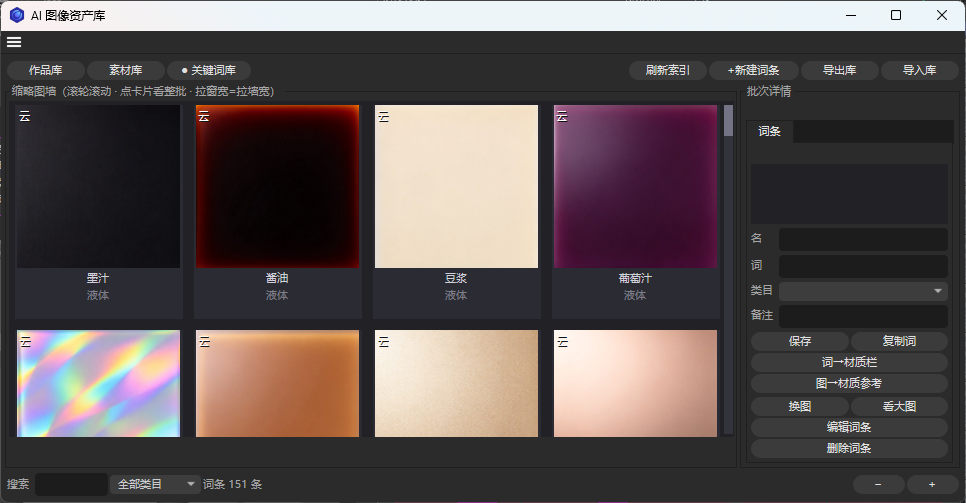
Task: Click the 液体 label under 酱油
Action: pos(277,295)
